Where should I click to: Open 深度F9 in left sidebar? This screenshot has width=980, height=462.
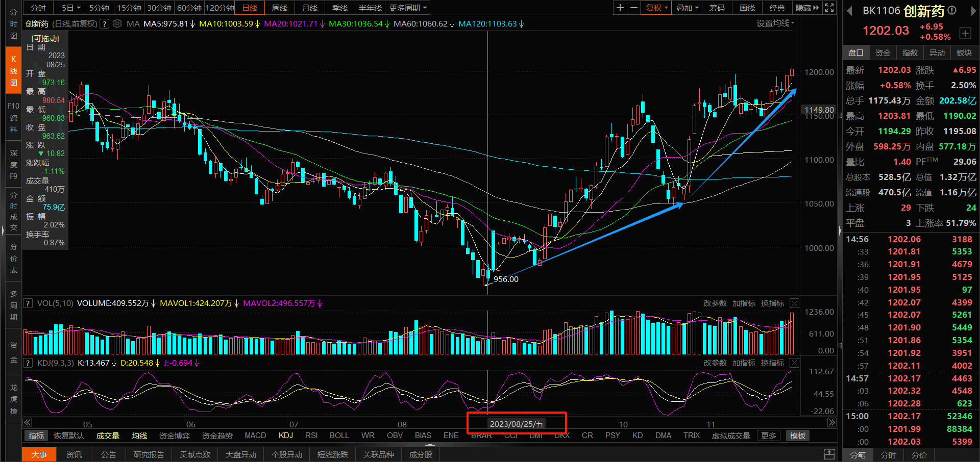[13, 164]
